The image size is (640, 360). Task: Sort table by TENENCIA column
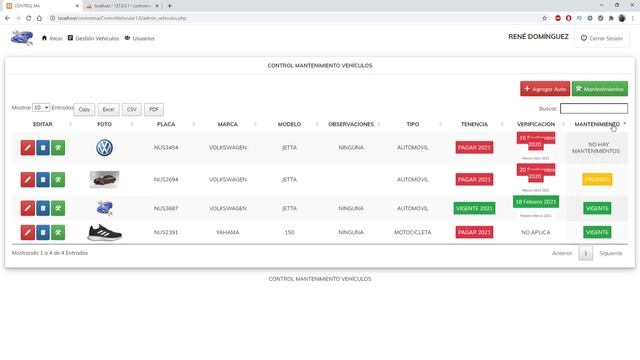tap(474, 124)
